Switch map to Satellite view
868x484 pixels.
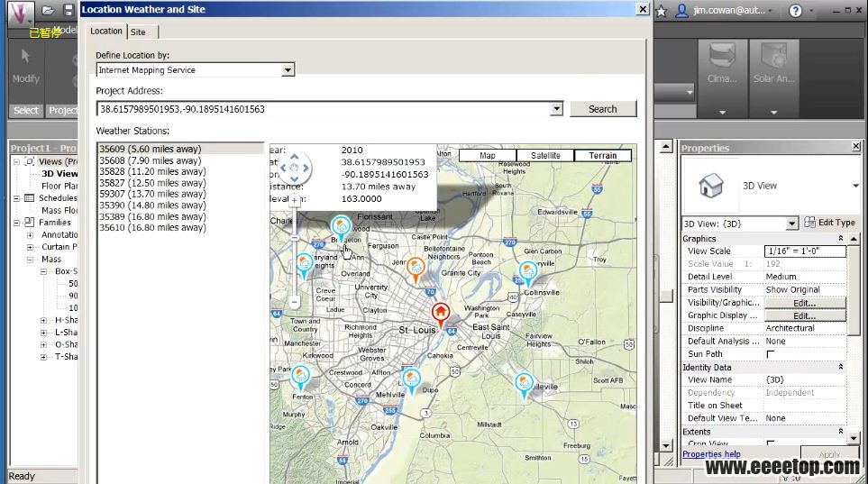click(x=545, y=156)
